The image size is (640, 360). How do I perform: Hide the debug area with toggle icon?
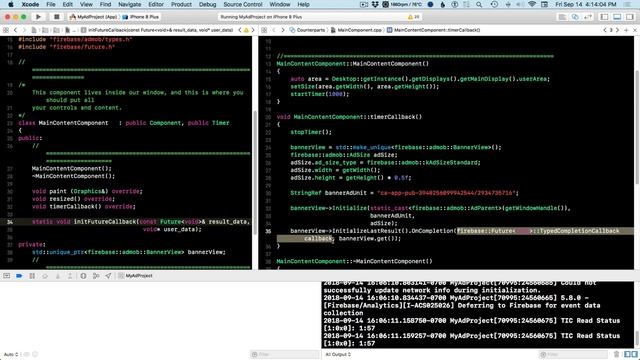click(x=7, y=276)
